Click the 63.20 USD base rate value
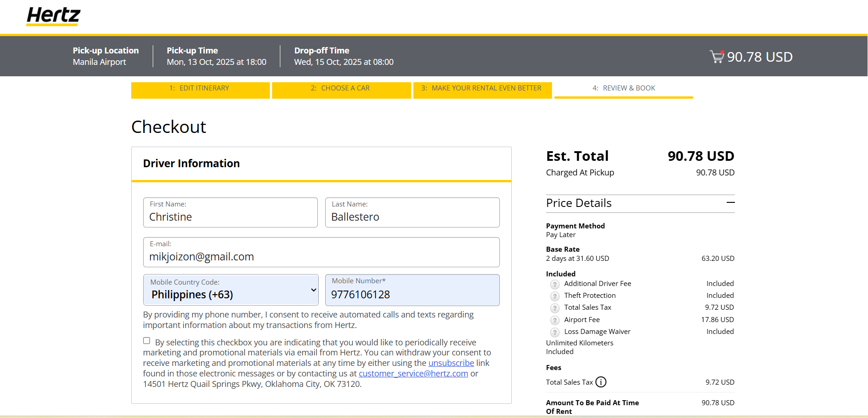The width and height of the screenshot is (868, 418). (718, 259)
